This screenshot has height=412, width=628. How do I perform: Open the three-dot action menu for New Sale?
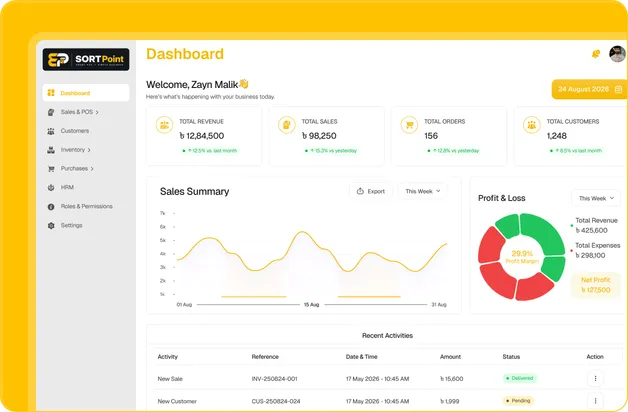[595, 378]
